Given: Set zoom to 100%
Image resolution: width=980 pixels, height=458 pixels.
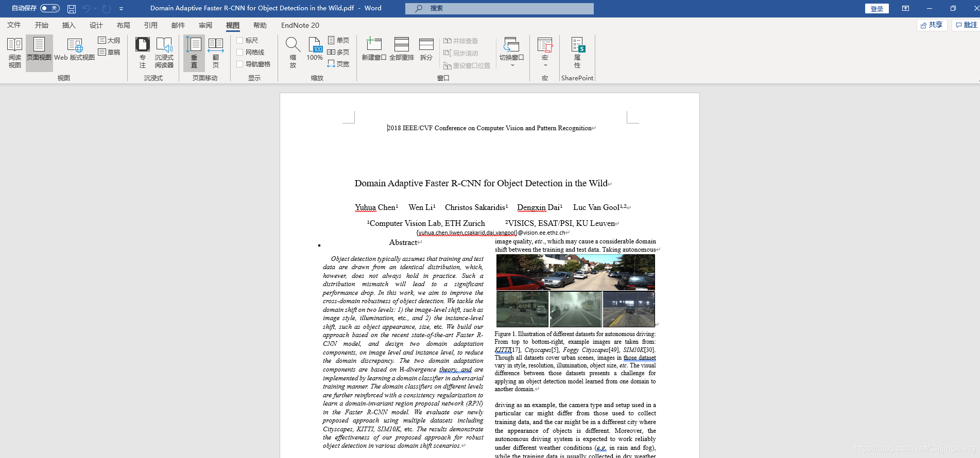Looking at the screenshot, I should tap(315, 50).
